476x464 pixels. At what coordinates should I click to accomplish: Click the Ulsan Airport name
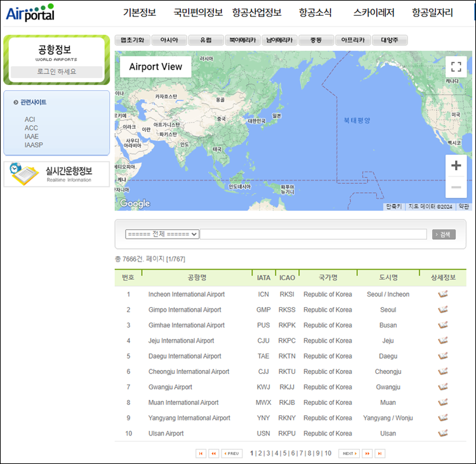click(166, 434)
